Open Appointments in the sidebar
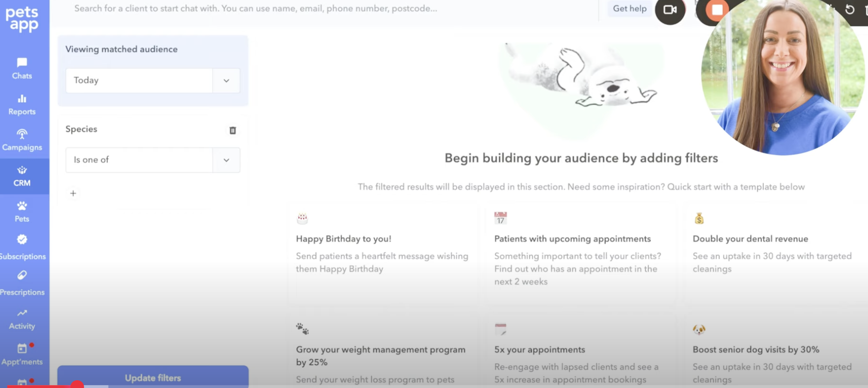 (x=22, y=354)
